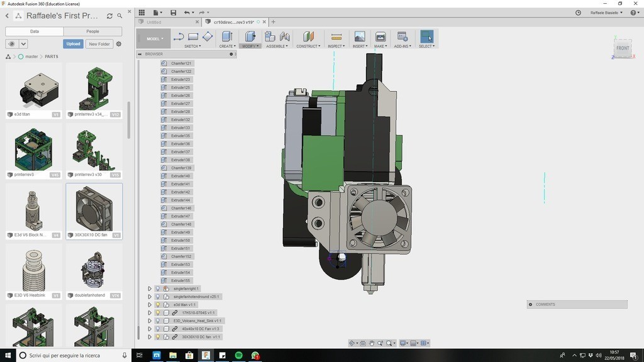Open the INSPECT menu
The image size is (644, 362).
(x=336, y=47)
